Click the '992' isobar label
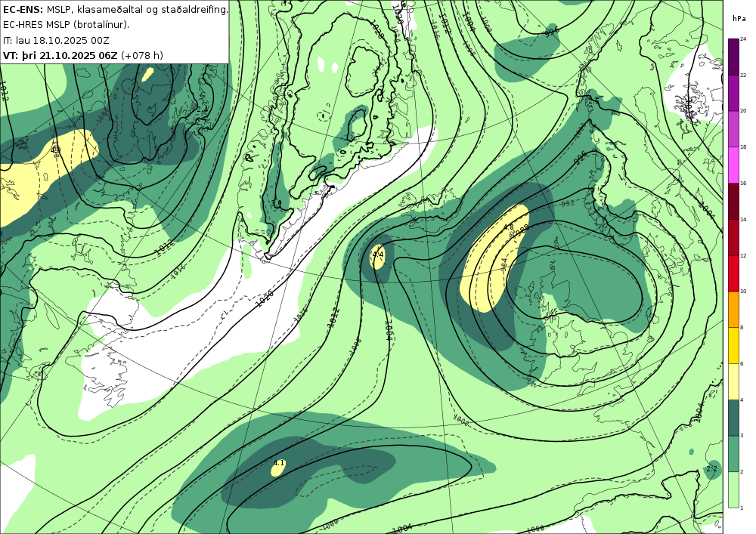 pos(569,204)
